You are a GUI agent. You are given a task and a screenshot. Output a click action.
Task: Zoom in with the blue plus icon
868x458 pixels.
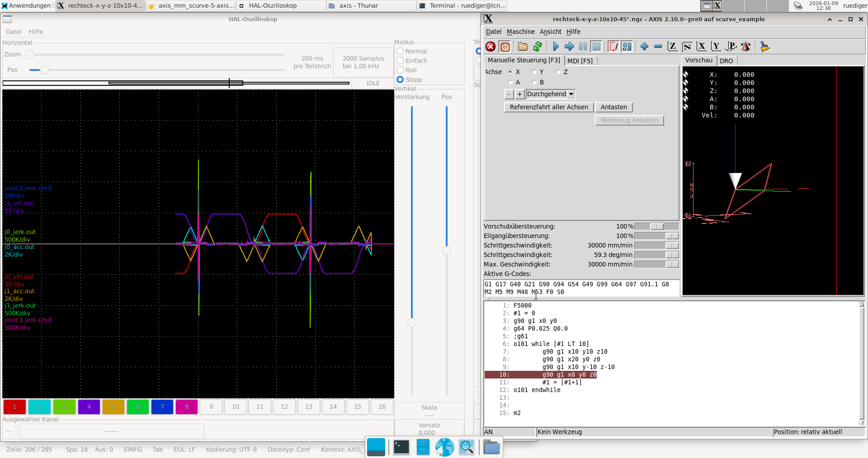pos(644,47)
